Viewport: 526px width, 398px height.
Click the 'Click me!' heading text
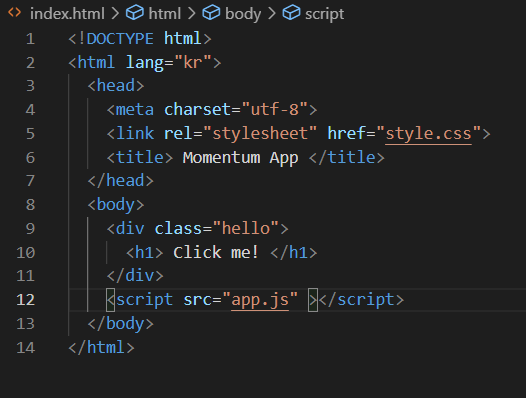[x=216, y=252]
